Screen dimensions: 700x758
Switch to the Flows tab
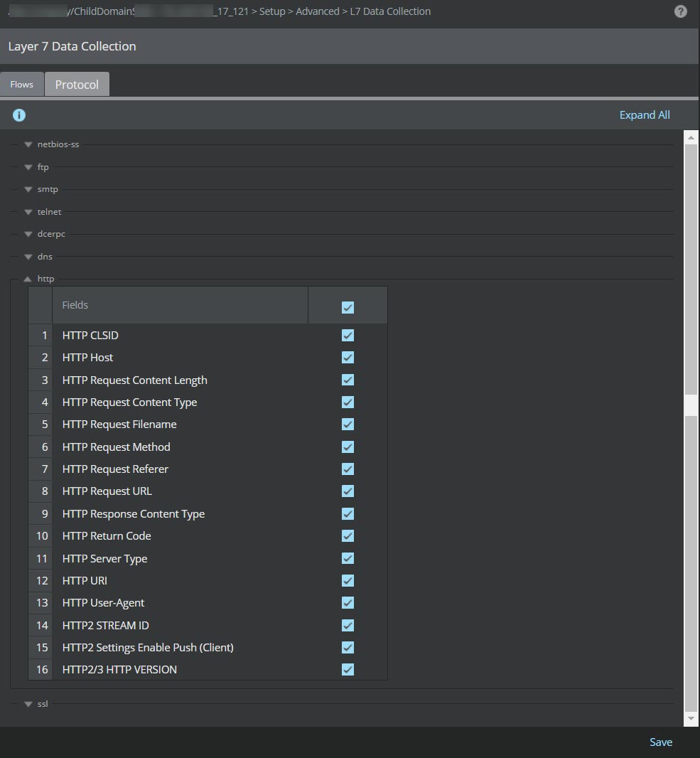[x=22, y=84]
